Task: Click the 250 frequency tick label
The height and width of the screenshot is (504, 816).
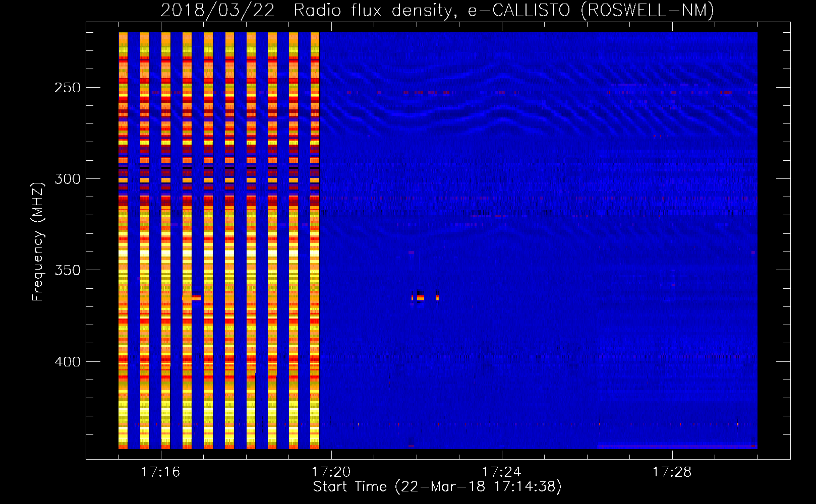Action: [x=68, y=88]
